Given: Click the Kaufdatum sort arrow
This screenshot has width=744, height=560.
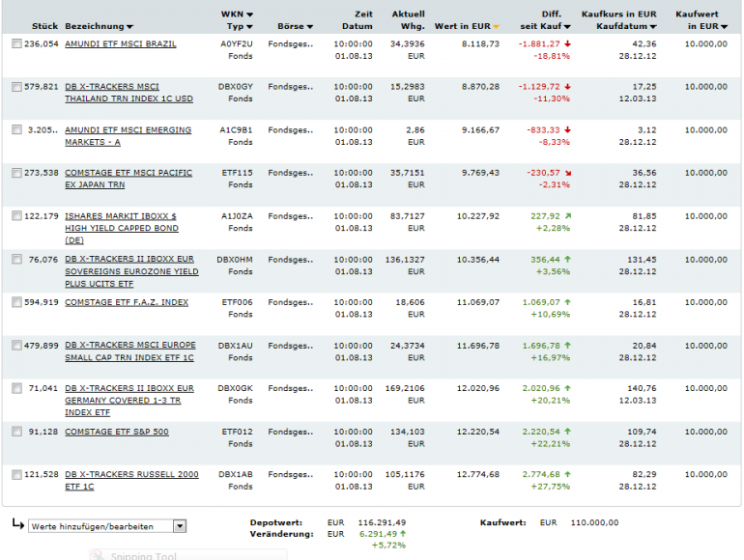Looking at the screenshot, I should pos(653,27).
